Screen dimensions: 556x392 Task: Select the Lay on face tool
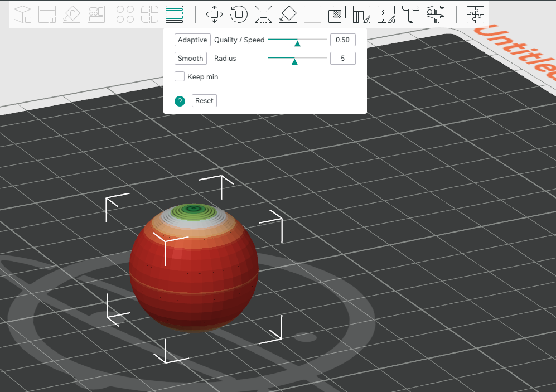pyautogui.click(x=288, y=14)
